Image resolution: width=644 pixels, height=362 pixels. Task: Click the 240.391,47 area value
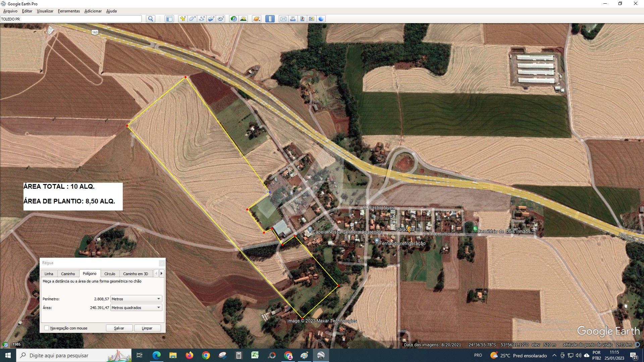coord(100,307)
